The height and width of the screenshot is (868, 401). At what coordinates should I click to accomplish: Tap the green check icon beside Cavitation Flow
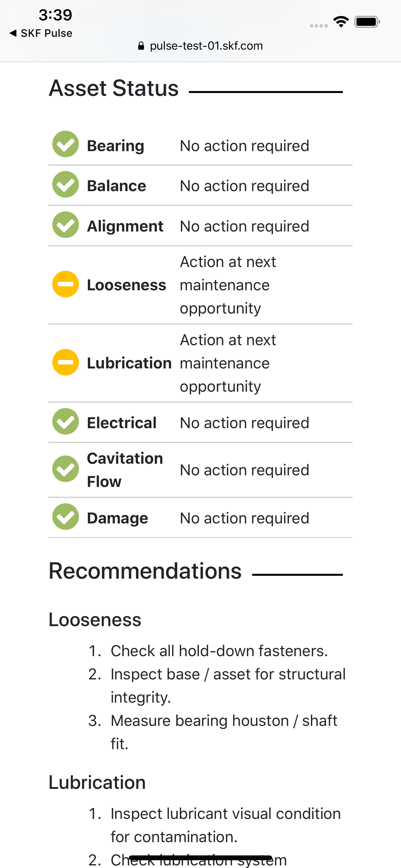(65, 469)
